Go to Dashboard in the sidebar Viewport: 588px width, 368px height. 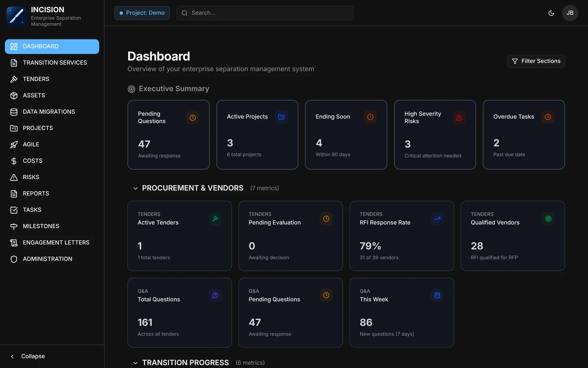click(52, 46)
